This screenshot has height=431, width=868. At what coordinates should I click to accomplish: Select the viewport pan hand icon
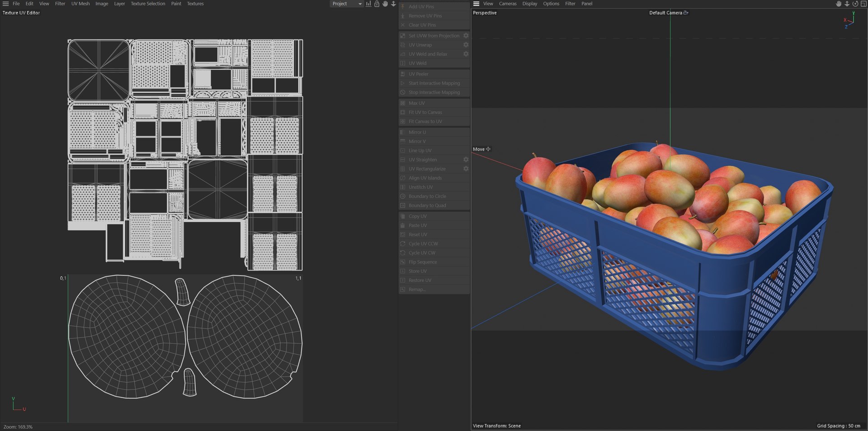(x=839, y=4)
